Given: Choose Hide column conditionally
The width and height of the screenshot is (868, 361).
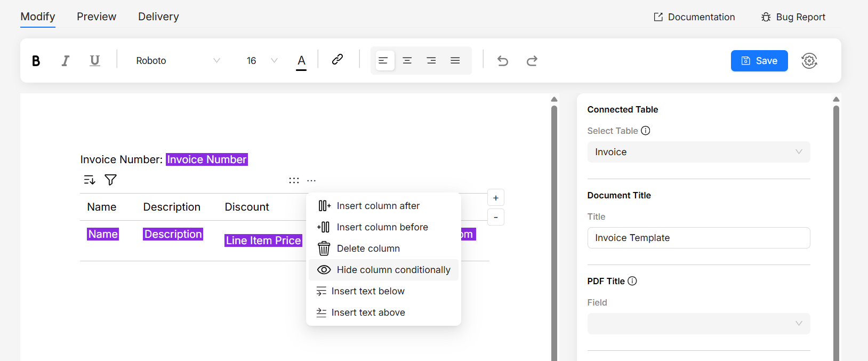Looking at the screenshot, I should (x=383, y=270).
